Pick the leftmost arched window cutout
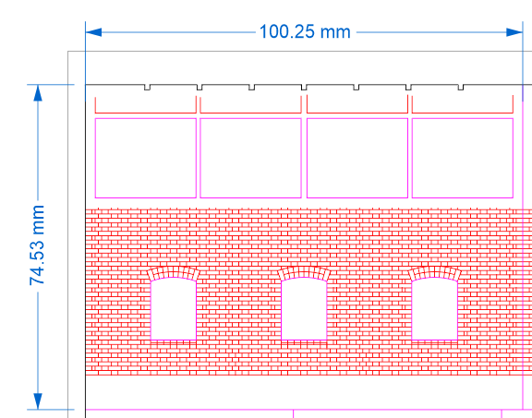 tap(174, 309)
